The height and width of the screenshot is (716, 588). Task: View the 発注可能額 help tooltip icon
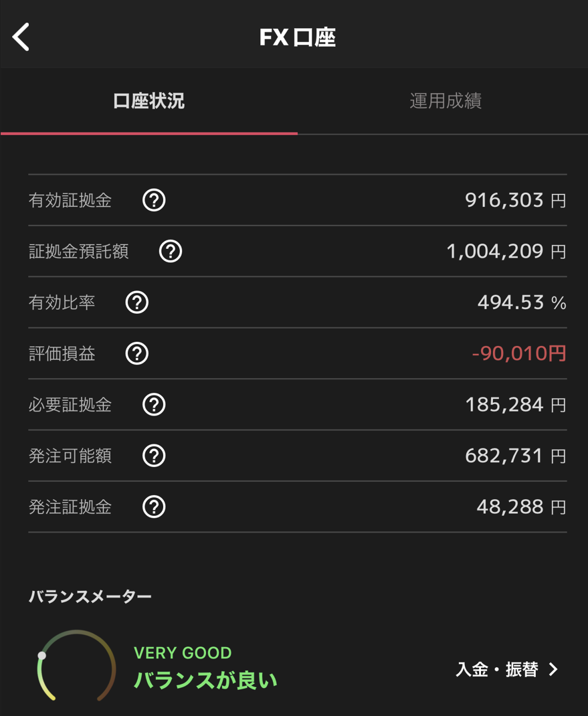[x=154, y=456]
